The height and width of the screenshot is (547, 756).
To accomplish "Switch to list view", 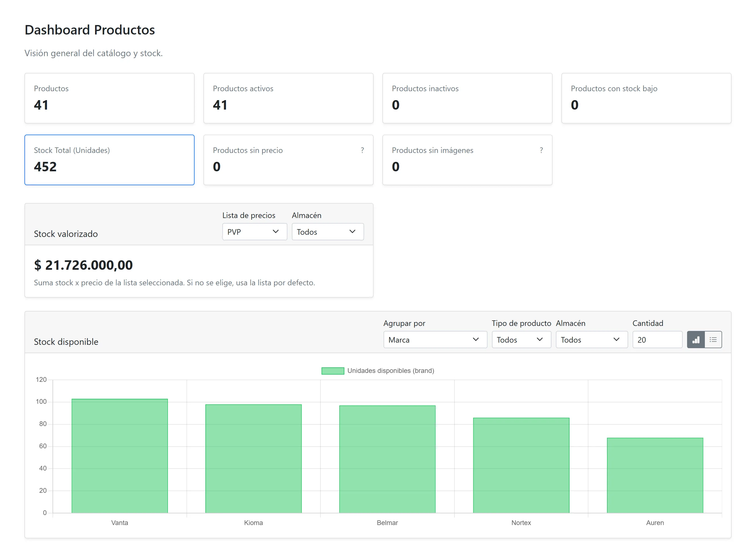I will pyautogui.click(x=713, y=340).
